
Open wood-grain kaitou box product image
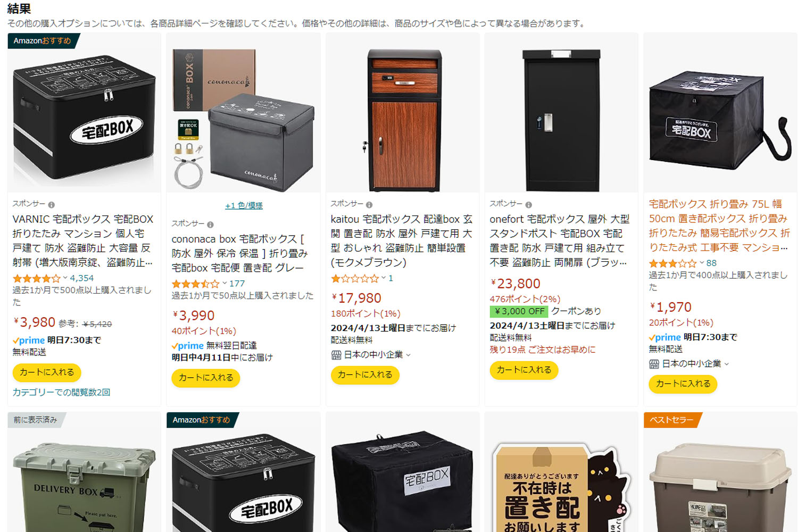(x=403, y=120)
